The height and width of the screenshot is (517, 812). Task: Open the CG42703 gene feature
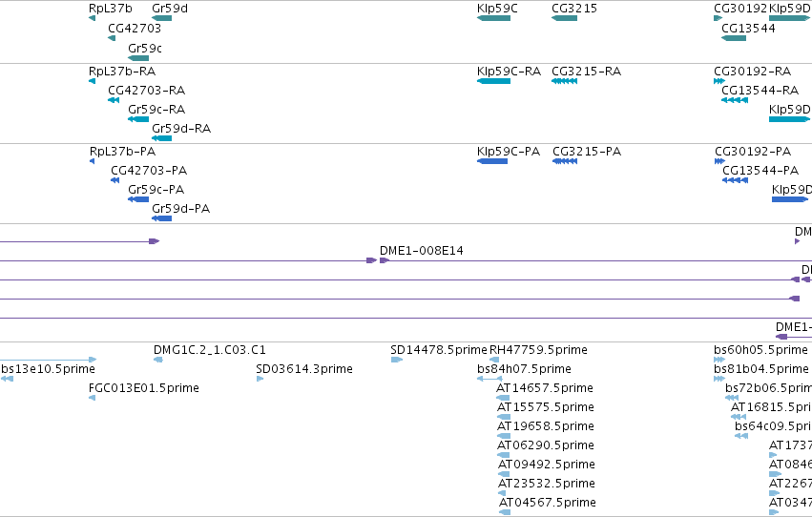(x=112, y=38)
